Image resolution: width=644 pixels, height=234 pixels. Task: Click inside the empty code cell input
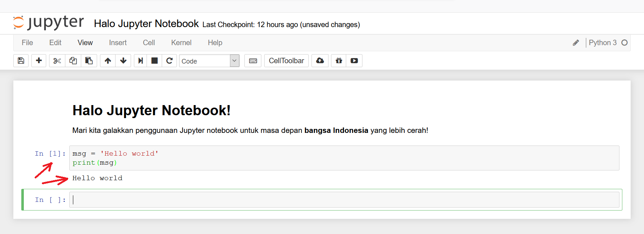tap(344, 200)
